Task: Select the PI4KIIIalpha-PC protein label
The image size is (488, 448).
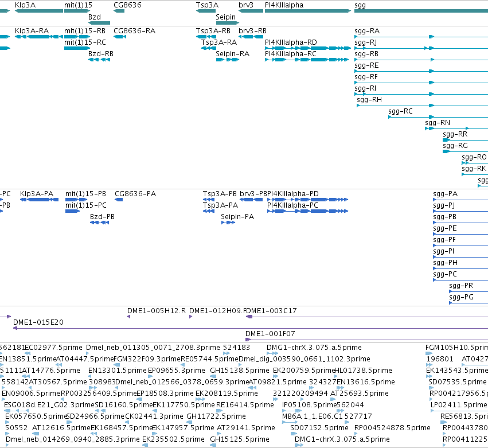Action: (292, 205)
